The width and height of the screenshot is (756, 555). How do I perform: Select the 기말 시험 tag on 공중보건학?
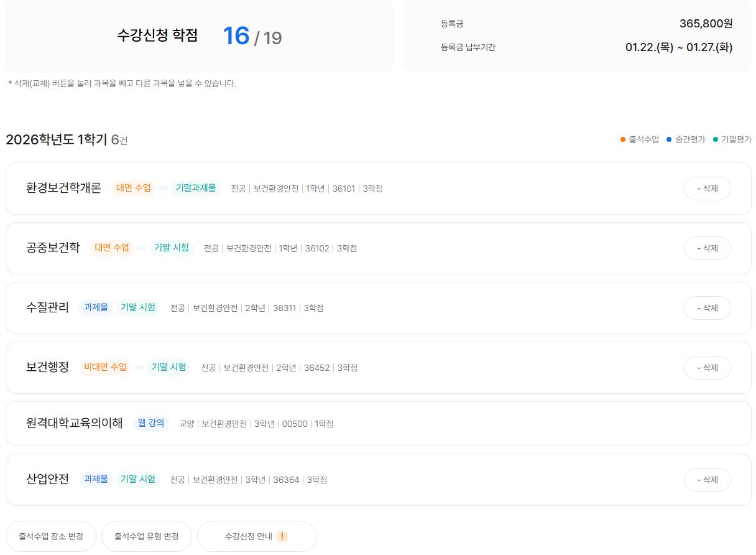point(172,248)
